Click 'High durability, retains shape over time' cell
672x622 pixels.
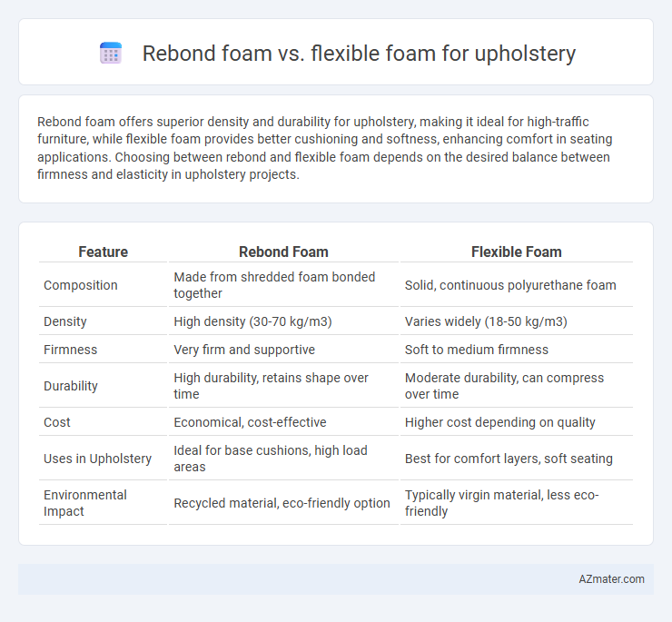coord(283,386)
